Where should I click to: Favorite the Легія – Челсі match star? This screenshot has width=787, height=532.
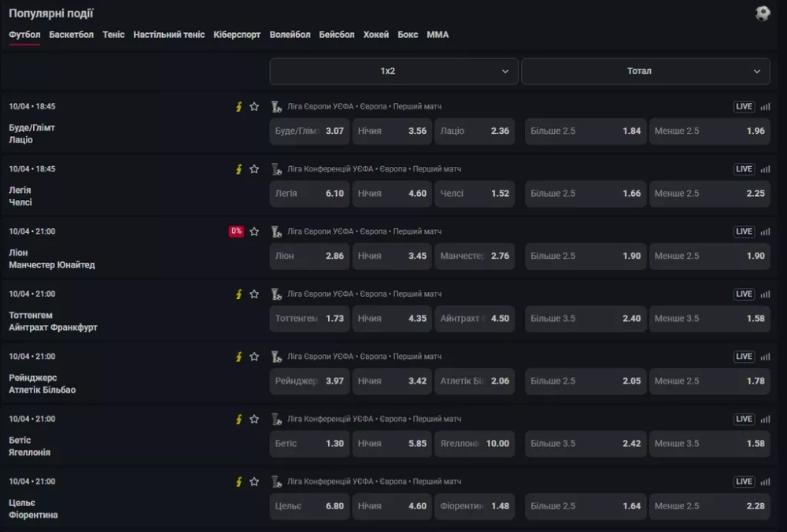point(254,169)
